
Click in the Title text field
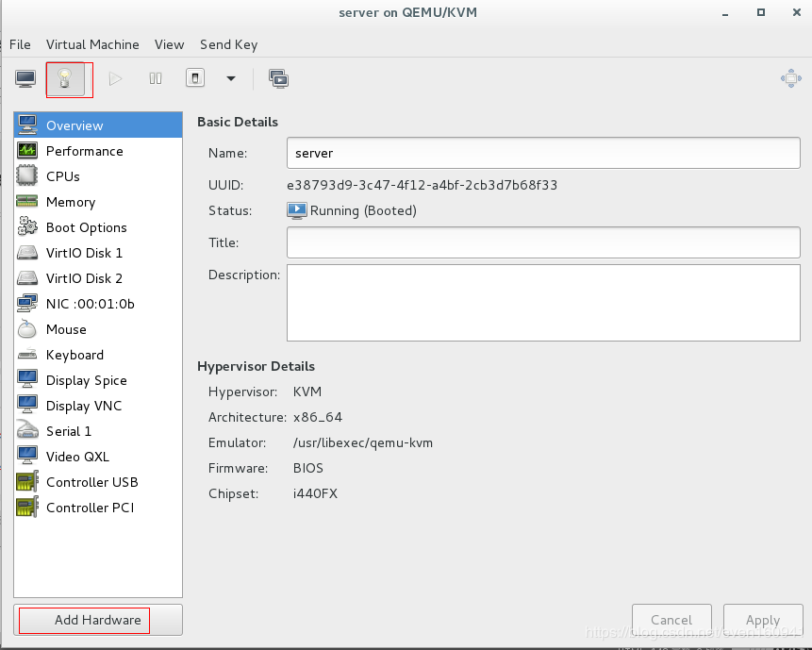[x=543, y=242]
